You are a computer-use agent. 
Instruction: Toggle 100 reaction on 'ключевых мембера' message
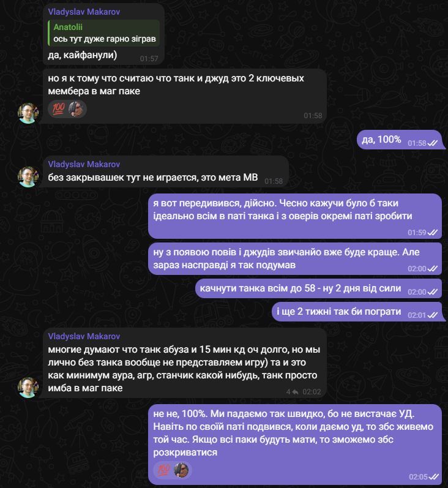tap(59, 108)
